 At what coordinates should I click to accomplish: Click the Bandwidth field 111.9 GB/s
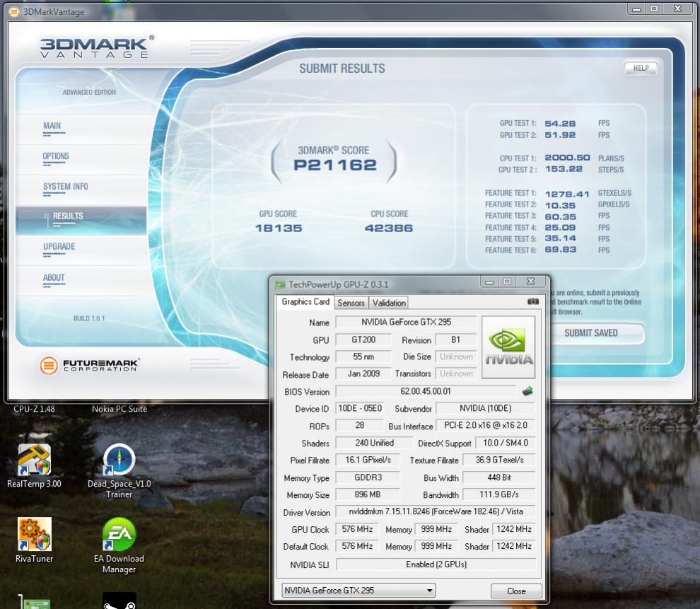pyautogui.click(x=499, y=494)
